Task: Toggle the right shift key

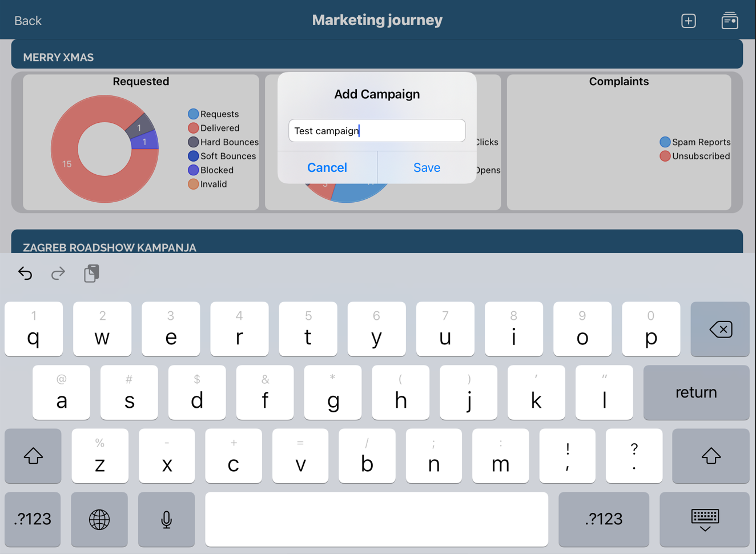Action: pos(710,456)
